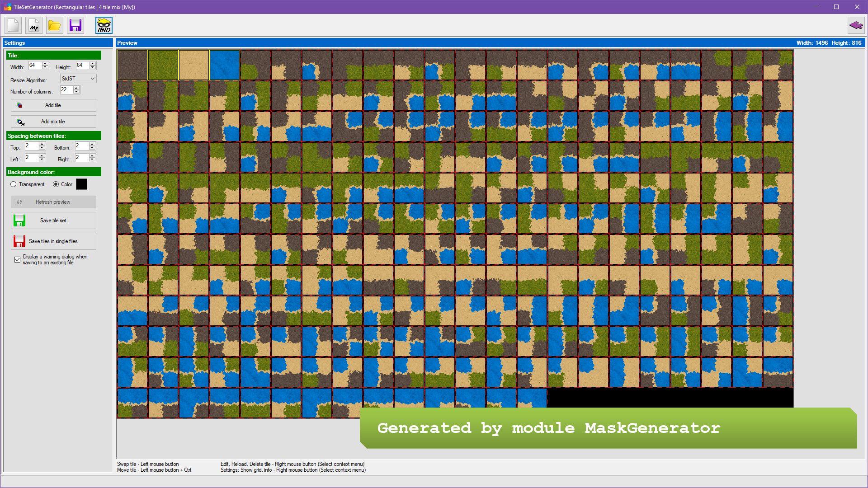
Task: Click the green Save tile set diskette icon
Action: (x=20, y=221)
